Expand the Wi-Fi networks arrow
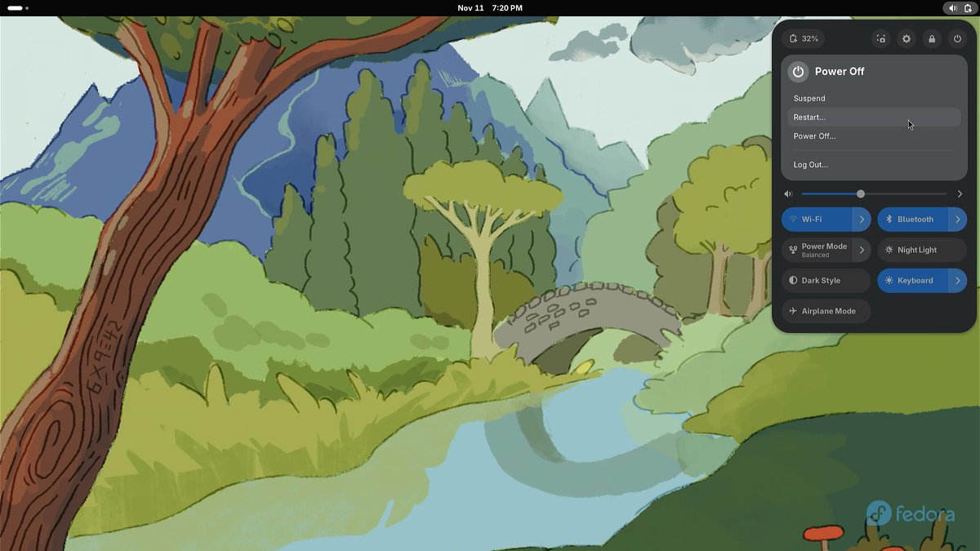Image resolution: width=980 pixels, height=551 pixels. coord(862,220)
